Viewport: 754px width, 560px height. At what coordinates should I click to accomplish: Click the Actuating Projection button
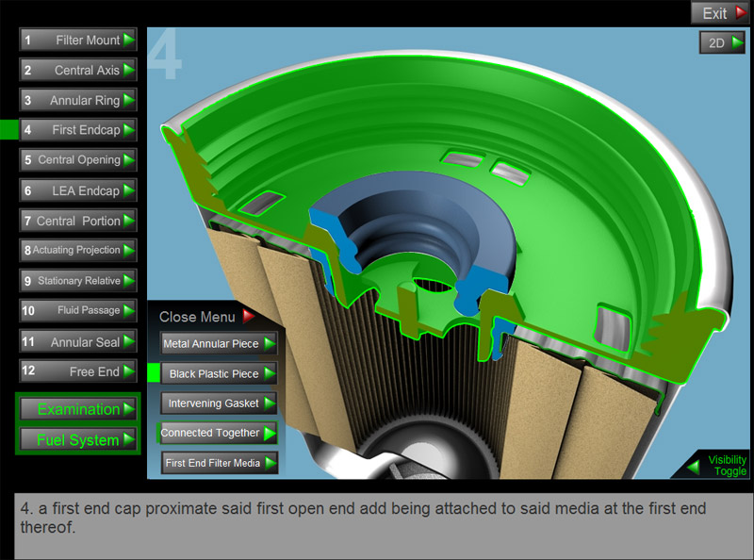pyautogui.click(x=78, y=250)
